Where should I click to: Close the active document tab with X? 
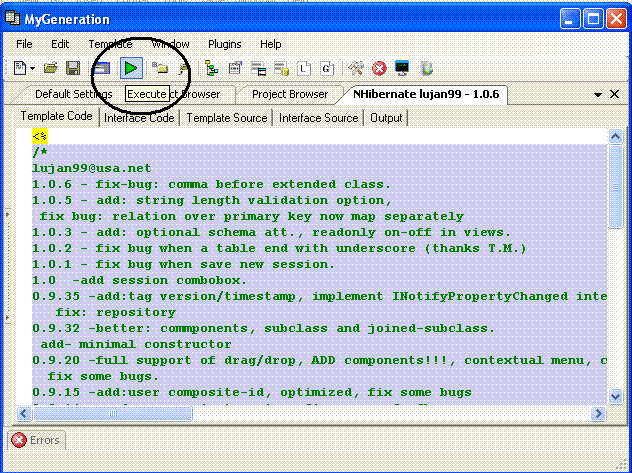614,94
